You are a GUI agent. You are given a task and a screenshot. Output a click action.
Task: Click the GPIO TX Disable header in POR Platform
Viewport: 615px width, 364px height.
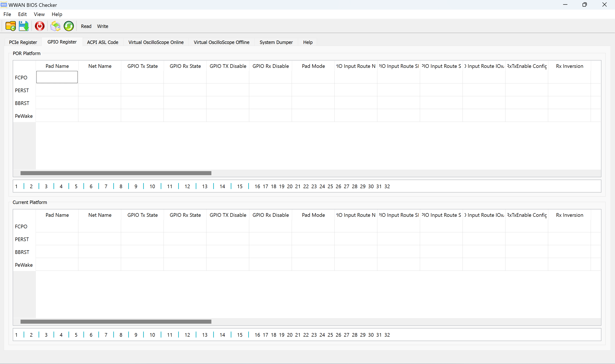228,66
